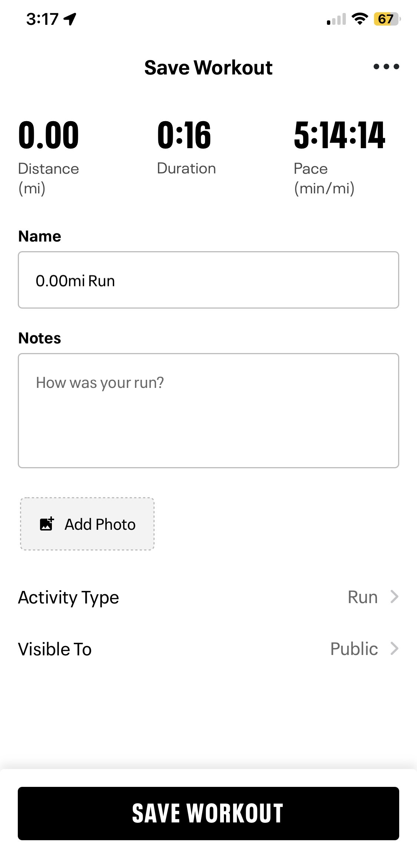Viewport: 417px width, 868px height.
Task: Change the Public visibility setting
Action: point(354,649)
